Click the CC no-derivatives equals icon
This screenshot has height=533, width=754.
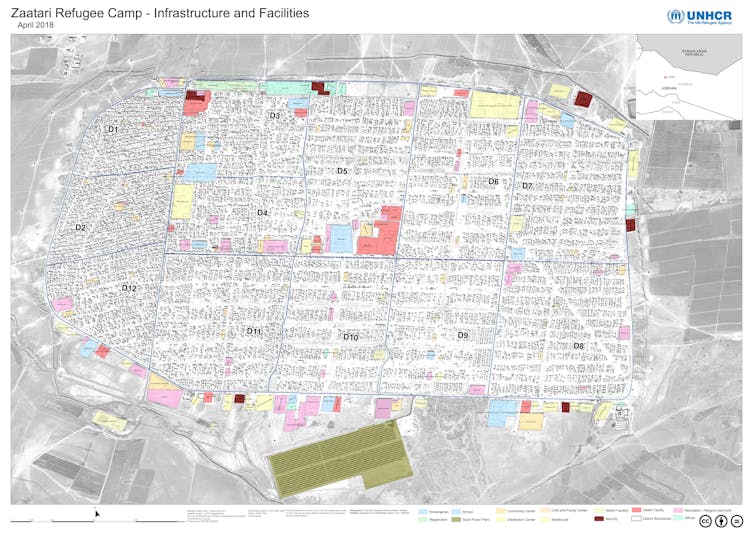tap(736, 520)
